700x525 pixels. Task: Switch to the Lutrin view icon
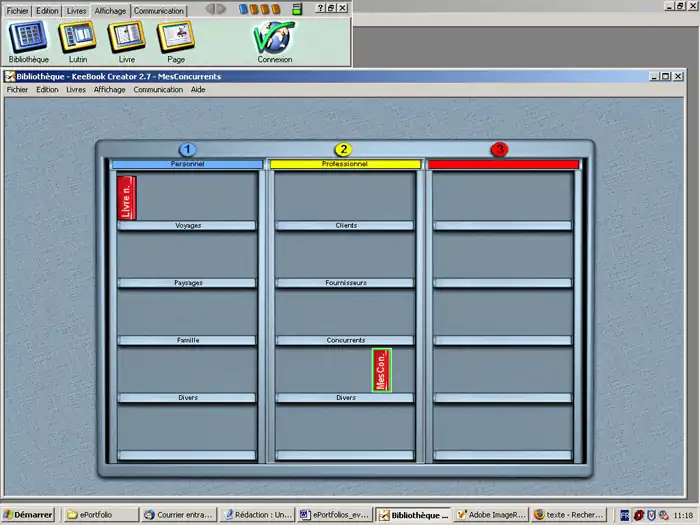click(x=77, y=37)
